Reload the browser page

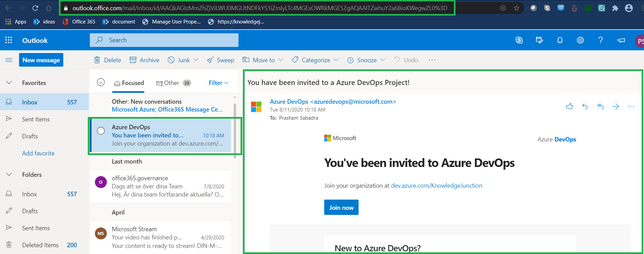35,8
